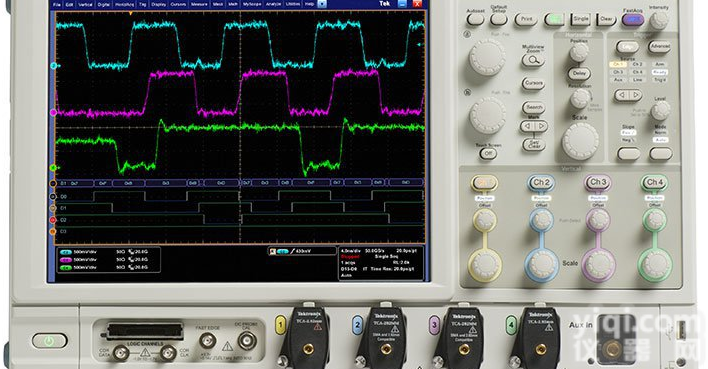Open the MyScope menu
Image resolution: width=708 pixels, height=369 pixels.
coord(252,5)
